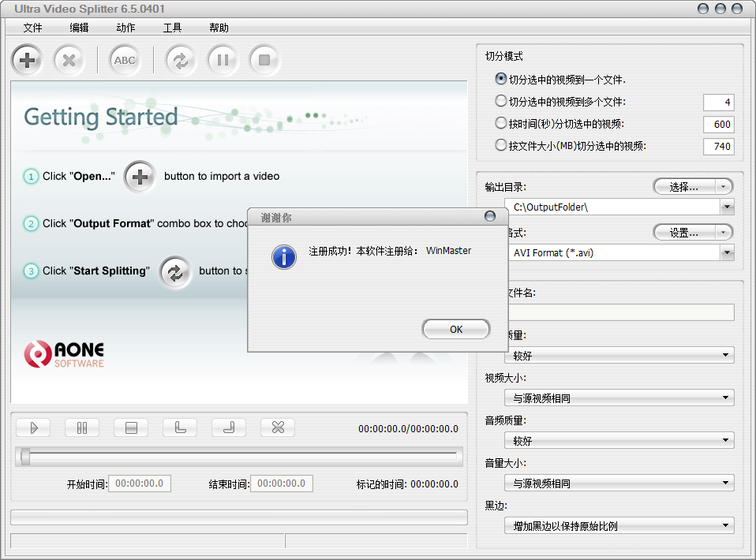The height and width of the screenshot is (560, 756).
Task: Click OK in the registration dialog
Action: (x=456, y=329)
